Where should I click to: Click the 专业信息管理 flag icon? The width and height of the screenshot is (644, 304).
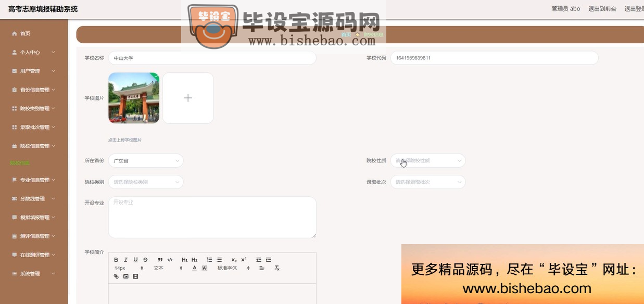15,180
